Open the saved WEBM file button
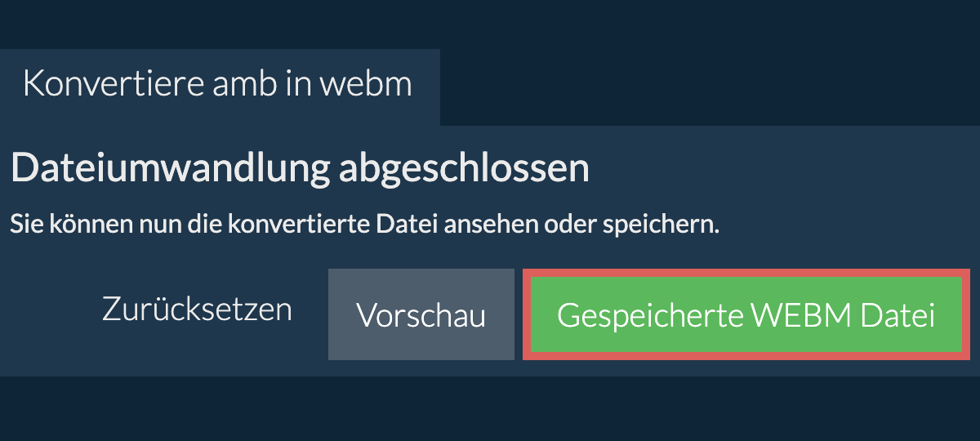Viewport: 980px width, 441px height. click(746, 315)
